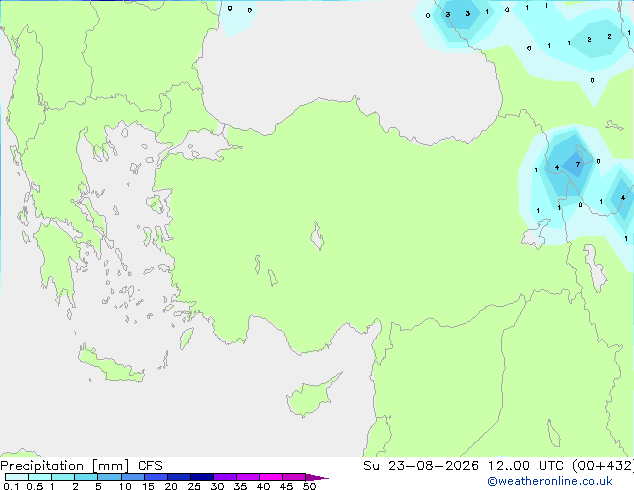Click the legend scale label 0.1

click(11, 486)
